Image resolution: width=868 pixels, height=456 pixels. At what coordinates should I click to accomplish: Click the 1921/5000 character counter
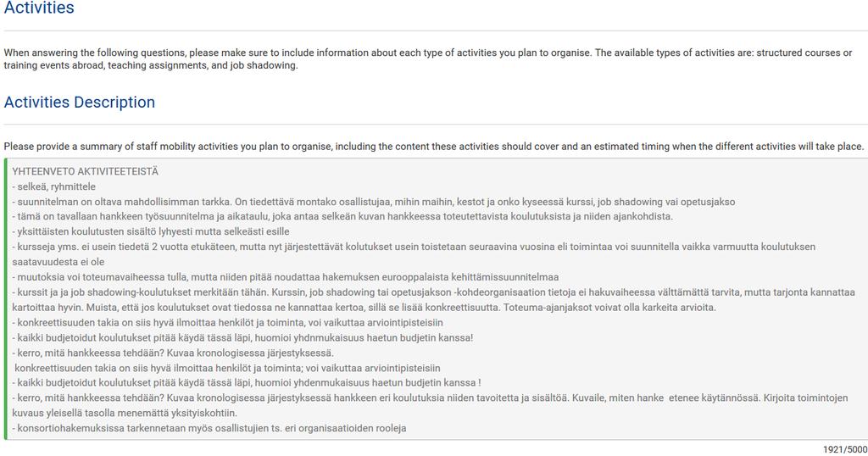[x=845, y=449]
